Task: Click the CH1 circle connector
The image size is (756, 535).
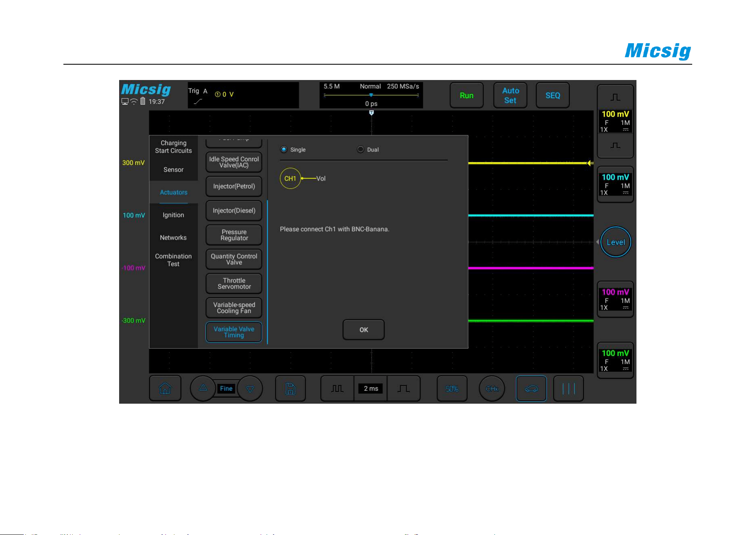Action: coord(290,178)
